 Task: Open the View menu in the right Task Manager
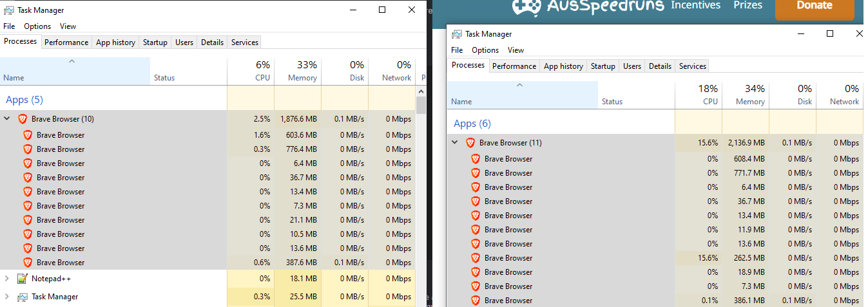point(516,50)
